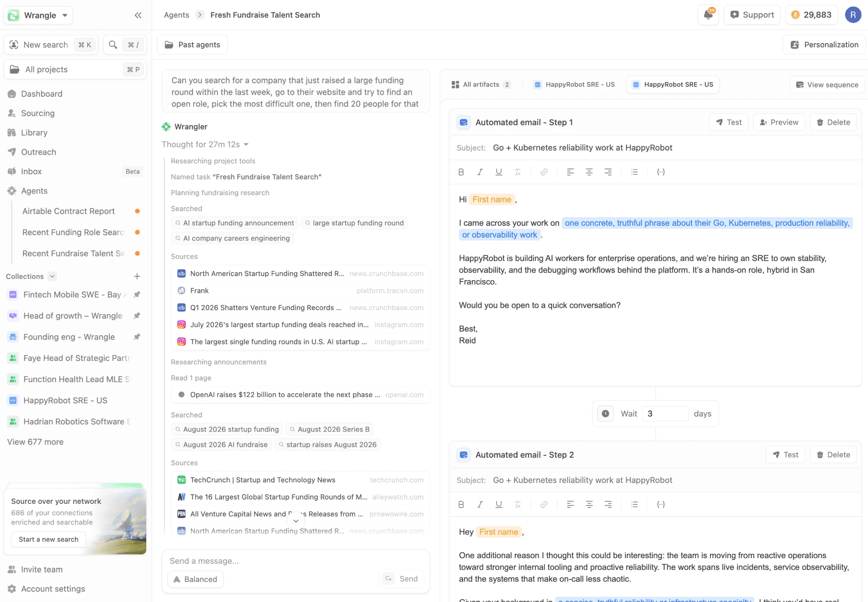
Task: Click Italic in Step 1 editor
Action: pos(480,172)
